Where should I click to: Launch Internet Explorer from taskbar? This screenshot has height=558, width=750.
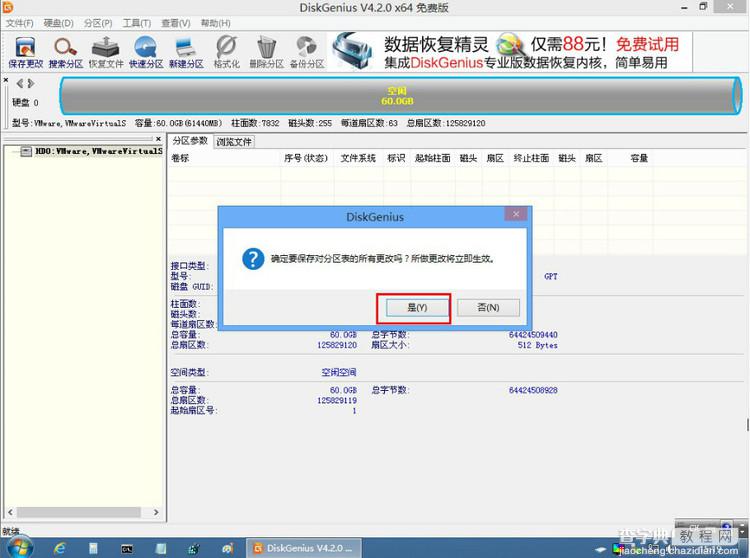(60, 548)
